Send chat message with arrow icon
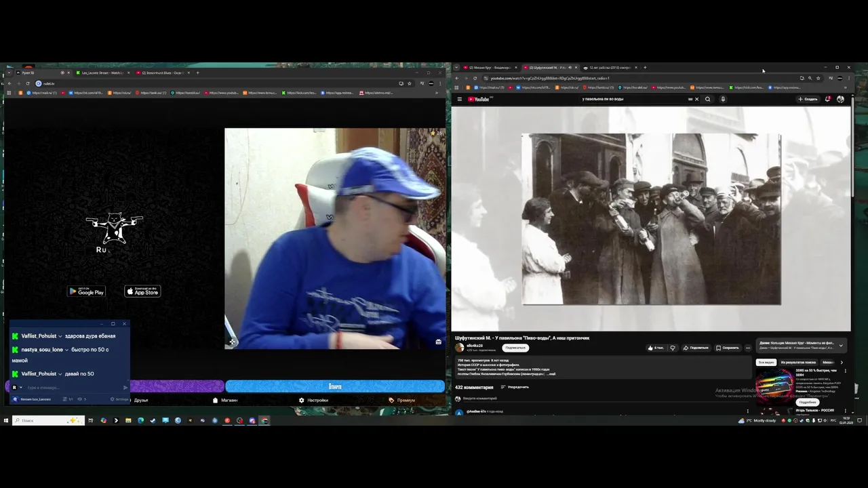This screenshot has width=868, height=488. [125, 387]
